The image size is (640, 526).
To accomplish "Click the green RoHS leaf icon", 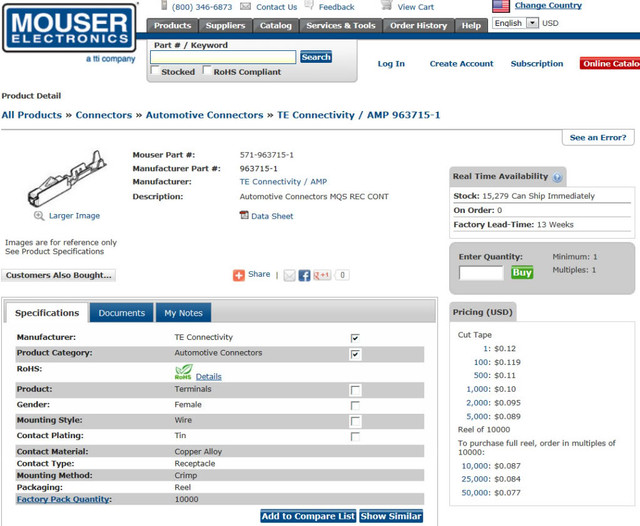I will click(x=183, y=372).
